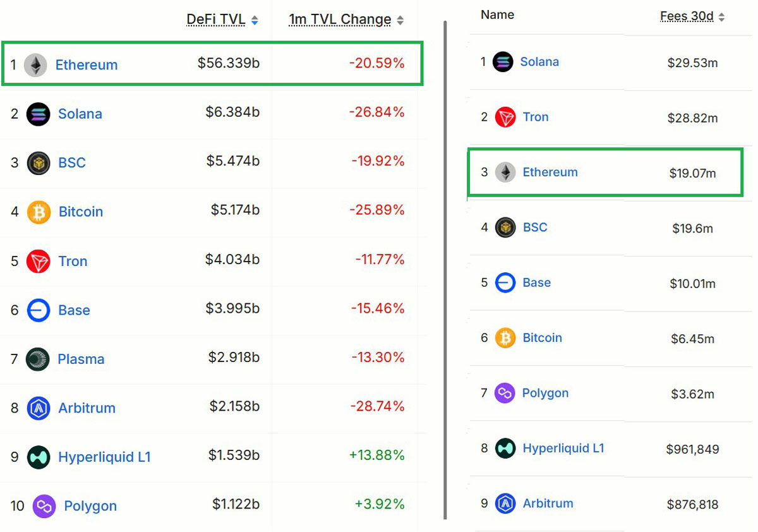This screenshot has height=532, width=758.
Task: Click the Solana logo in TVL table
Action: [38, 114]
